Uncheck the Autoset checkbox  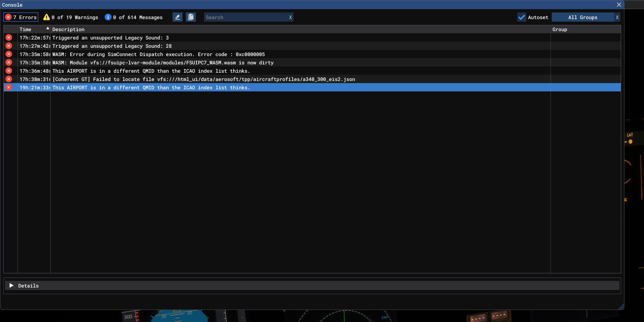(522, 17)
